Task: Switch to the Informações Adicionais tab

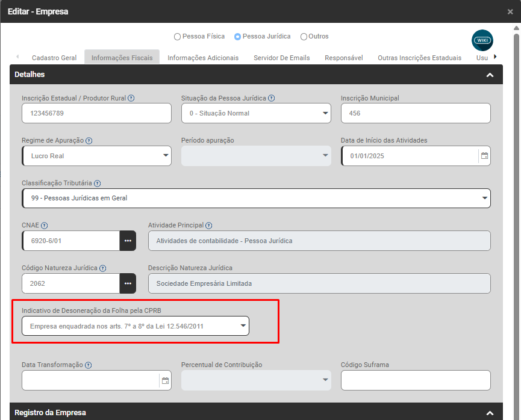Action: (x=203, y=58)
